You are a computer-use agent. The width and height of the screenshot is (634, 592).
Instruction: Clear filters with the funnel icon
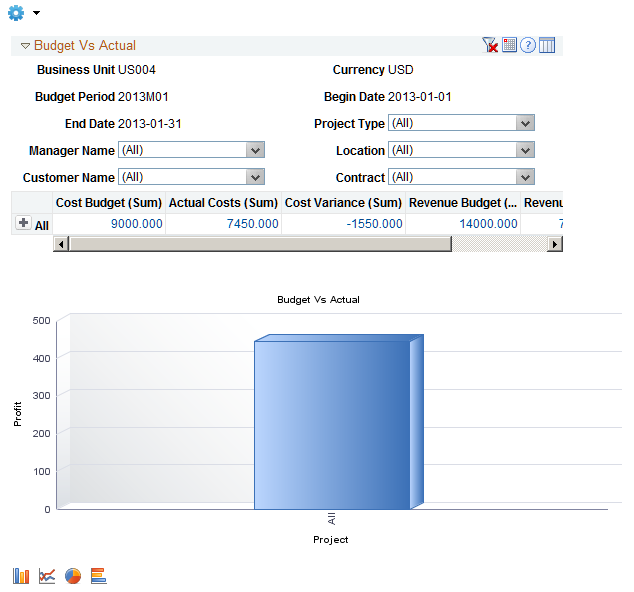(490, 45)
